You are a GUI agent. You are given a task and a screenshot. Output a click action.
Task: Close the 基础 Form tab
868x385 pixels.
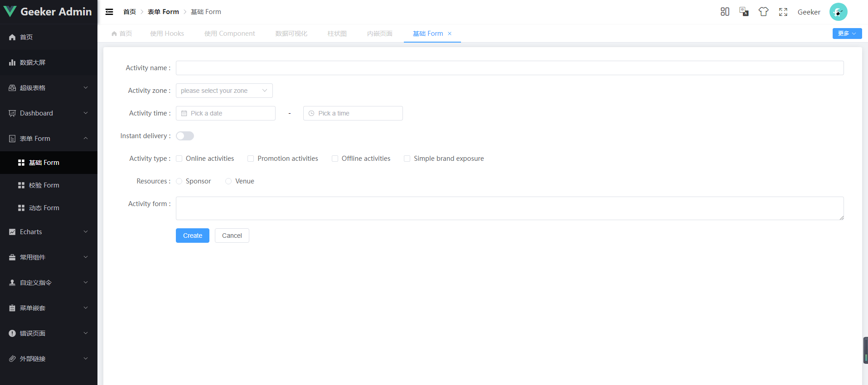click(x=450, y=34)
